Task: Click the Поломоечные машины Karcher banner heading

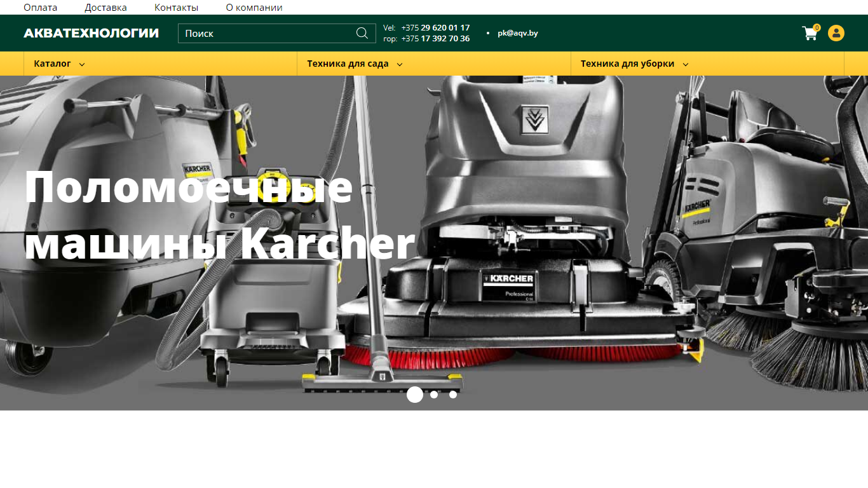Action: 220,216
